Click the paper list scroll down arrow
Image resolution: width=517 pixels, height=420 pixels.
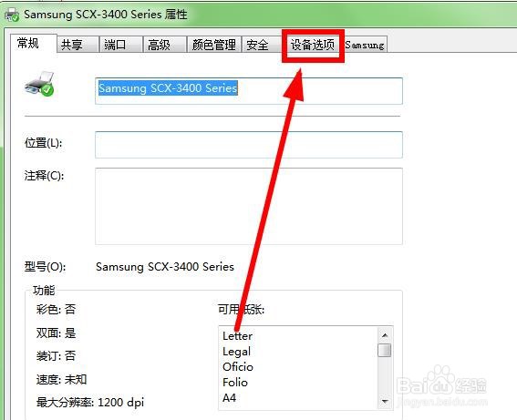[x=385, y=401]
